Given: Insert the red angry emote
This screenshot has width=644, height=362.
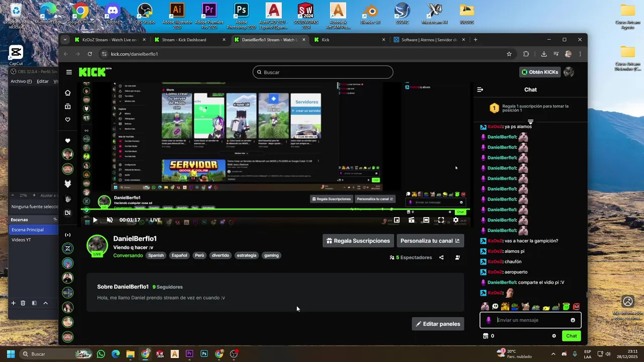Looking at the screenshot, I should point(576,306).
